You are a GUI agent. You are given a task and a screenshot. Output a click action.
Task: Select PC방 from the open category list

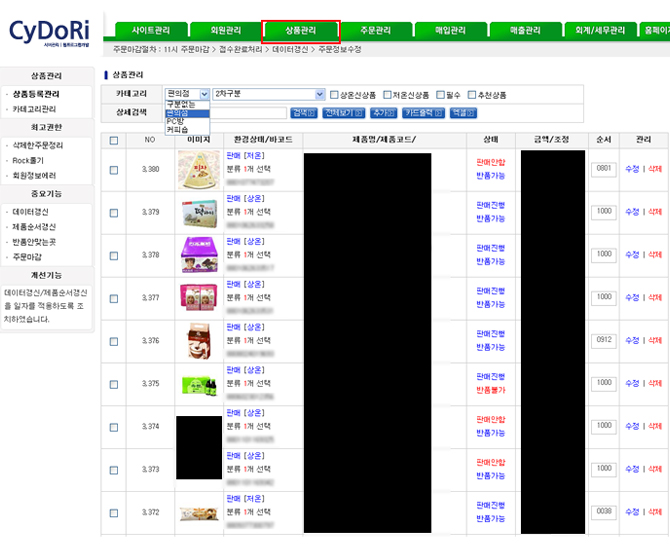(x=176, y=121)
